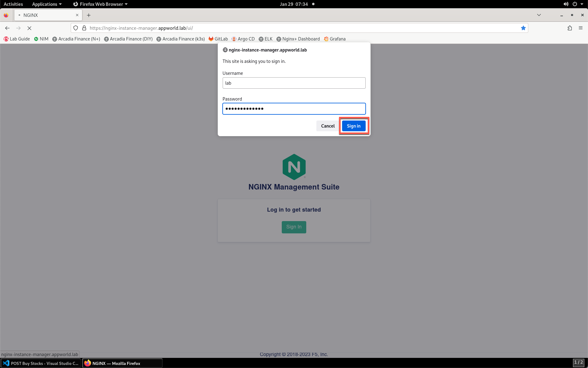Select the NGINX browser tab

click(48, 15)
